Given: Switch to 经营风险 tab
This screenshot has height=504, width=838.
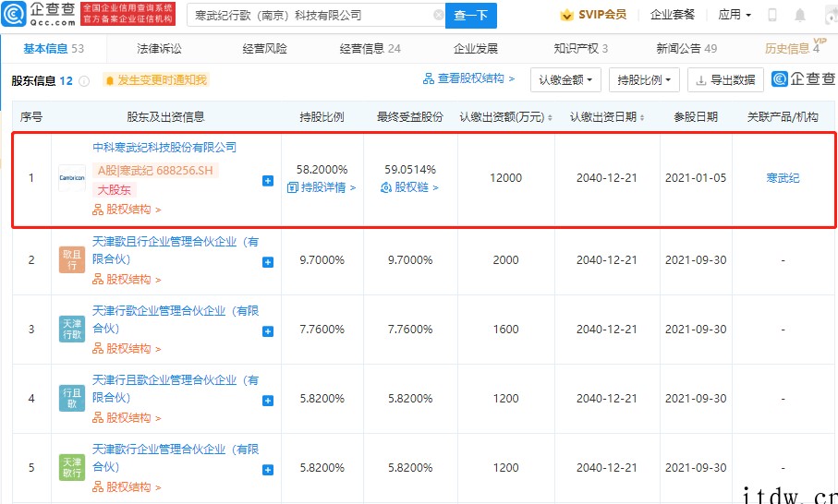Looking at the screenshot, I should pyautogui.click(x=264, y=49).
